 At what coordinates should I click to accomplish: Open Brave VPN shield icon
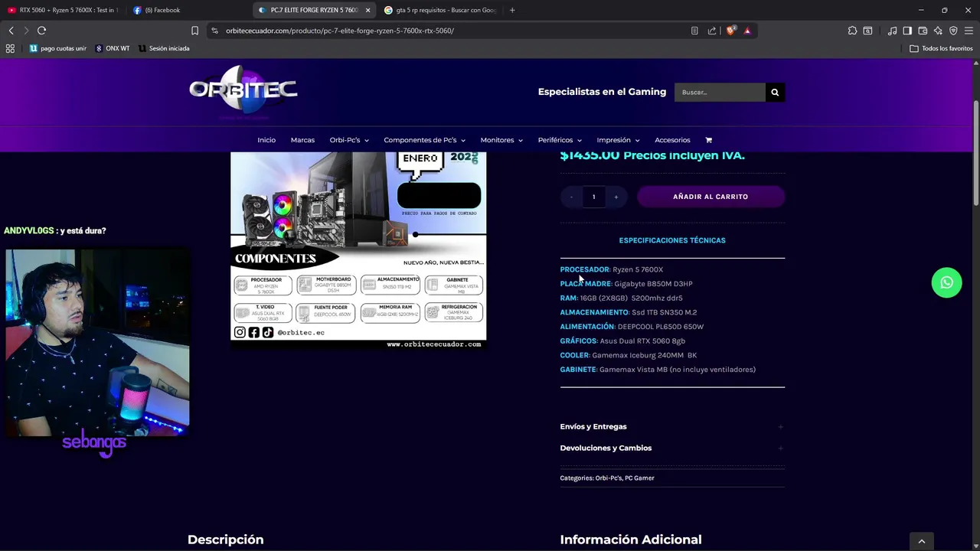953,31
